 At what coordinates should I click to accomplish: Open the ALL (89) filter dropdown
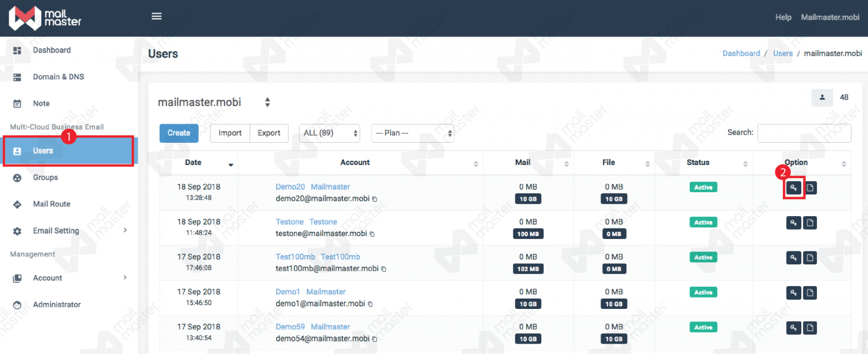pos(329,133)
